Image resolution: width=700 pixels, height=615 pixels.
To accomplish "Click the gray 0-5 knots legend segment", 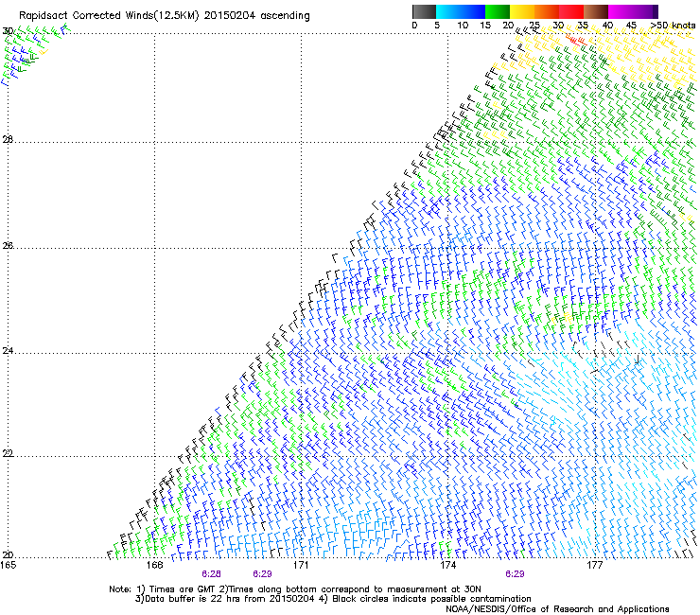I will (x=424, y=11).
